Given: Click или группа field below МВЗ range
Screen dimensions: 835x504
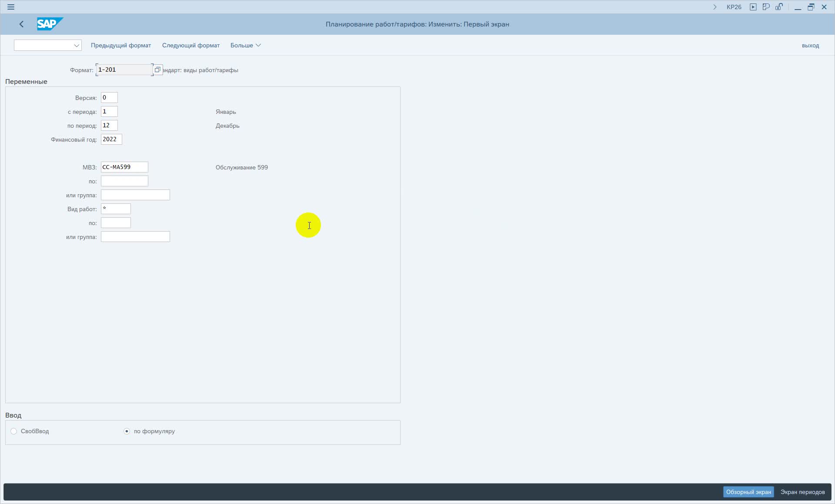Looking at the screenshot, I should coord(135,195).
